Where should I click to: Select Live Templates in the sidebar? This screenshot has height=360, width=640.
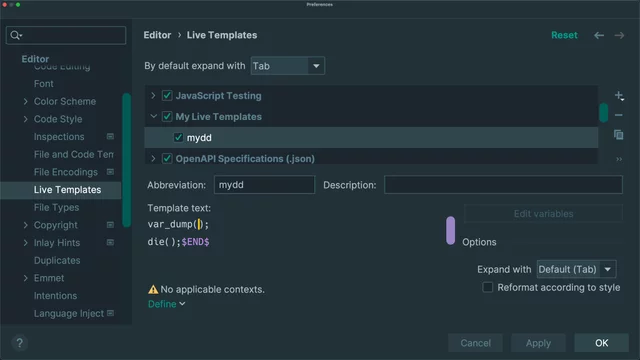point(61,190)
